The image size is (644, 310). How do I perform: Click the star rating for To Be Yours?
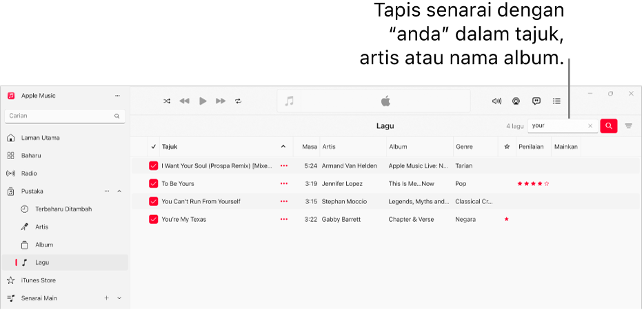click(x=533, y=183)
